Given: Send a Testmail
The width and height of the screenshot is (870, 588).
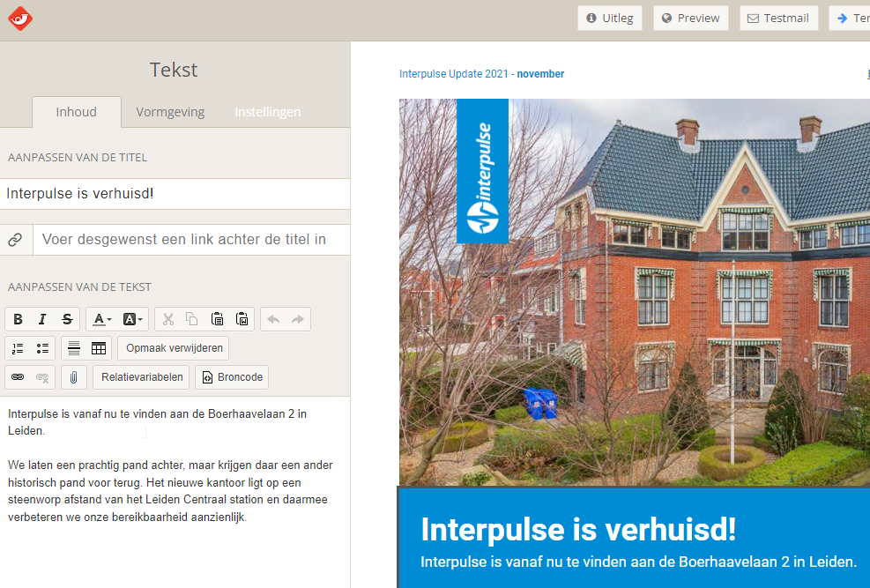Looking at the screenshot, I should coord(778,19).
